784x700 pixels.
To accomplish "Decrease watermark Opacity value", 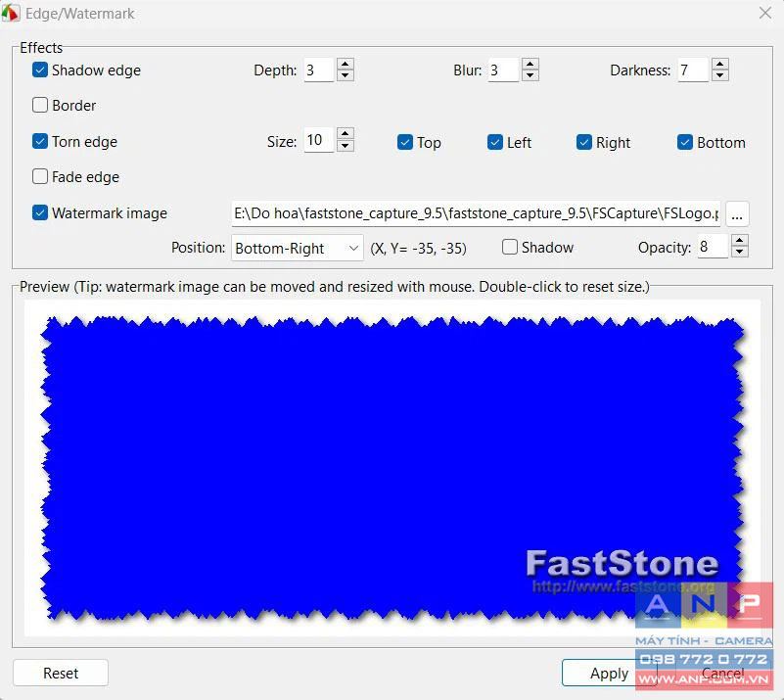I will (740, 252).
